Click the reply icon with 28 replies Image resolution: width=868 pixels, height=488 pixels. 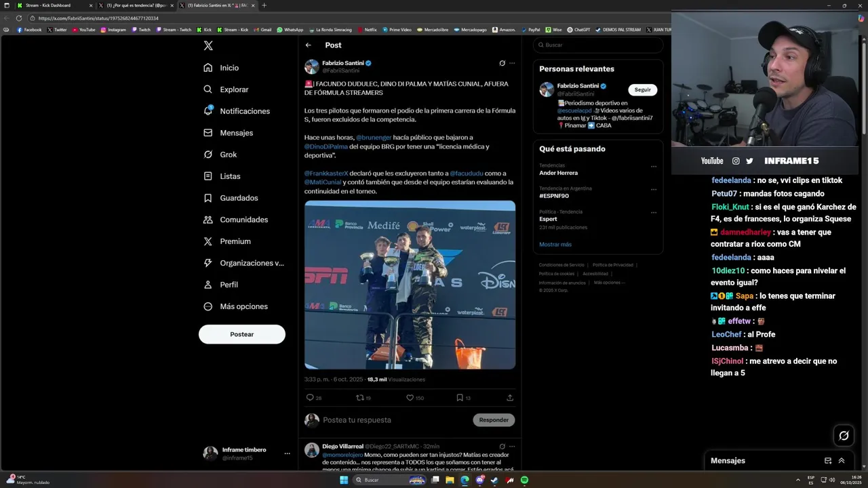(310, 398)
